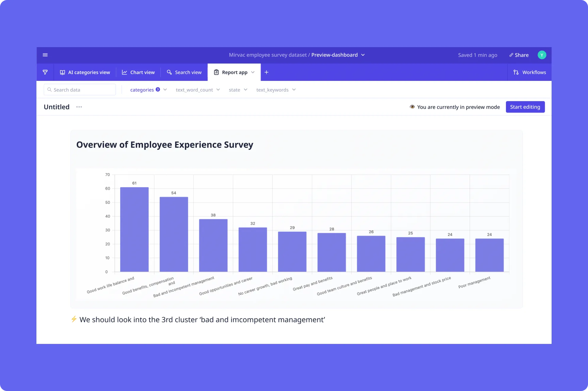Image resolution: width=588 pixels, height=391 pixels.
Task: Click the Start editing button
Action: pos(525,107)
